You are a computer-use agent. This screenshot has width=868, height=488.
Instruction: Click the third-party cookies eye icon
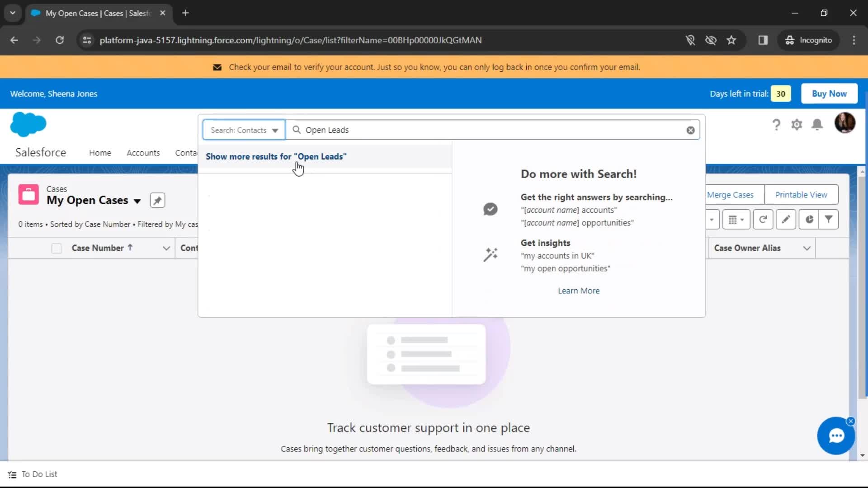(711, 40)
